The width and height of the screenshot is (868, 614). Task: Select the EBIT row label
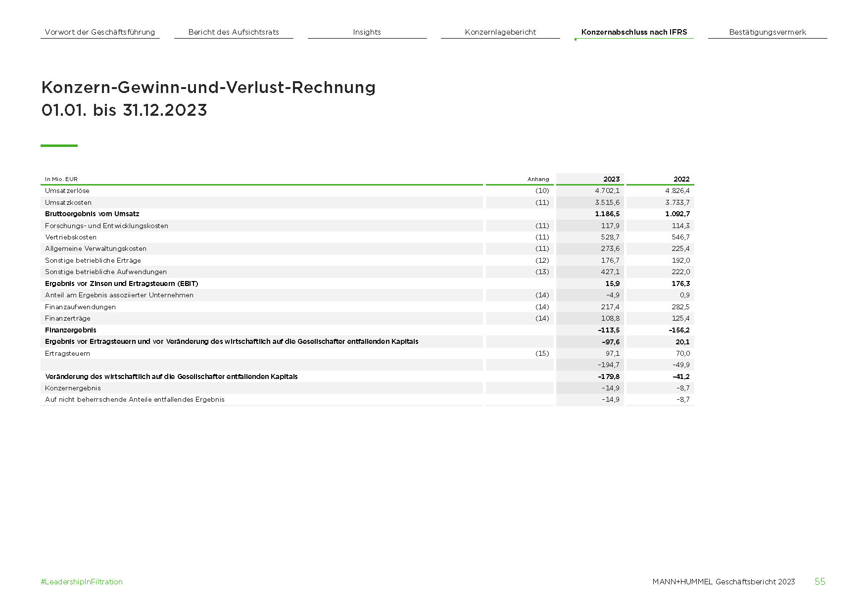pyautogui.click(x=121, y=283)
